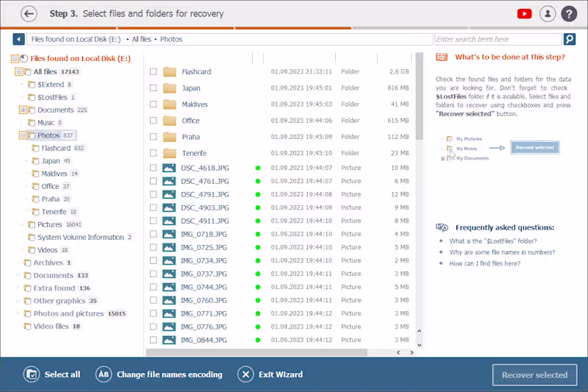Open the user account icon
Image resolution: width=588 pixels, height=392 pixels.
548,14
